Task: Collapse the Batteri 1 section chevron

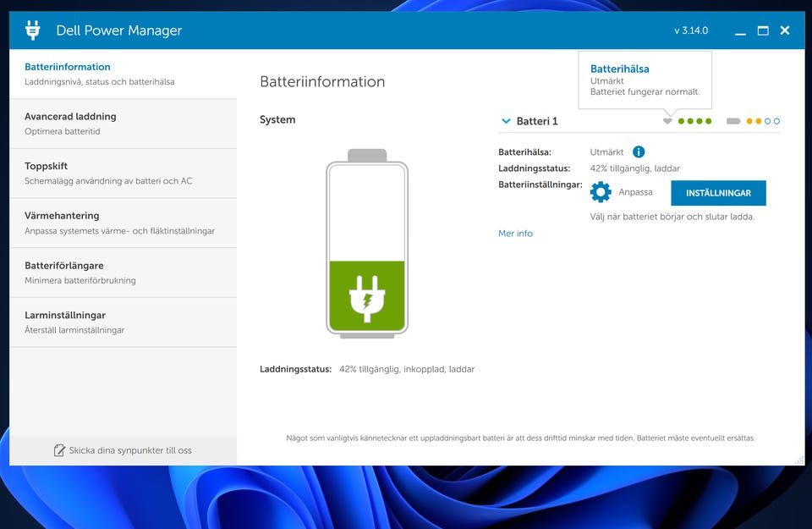Action: click(506, 121)
